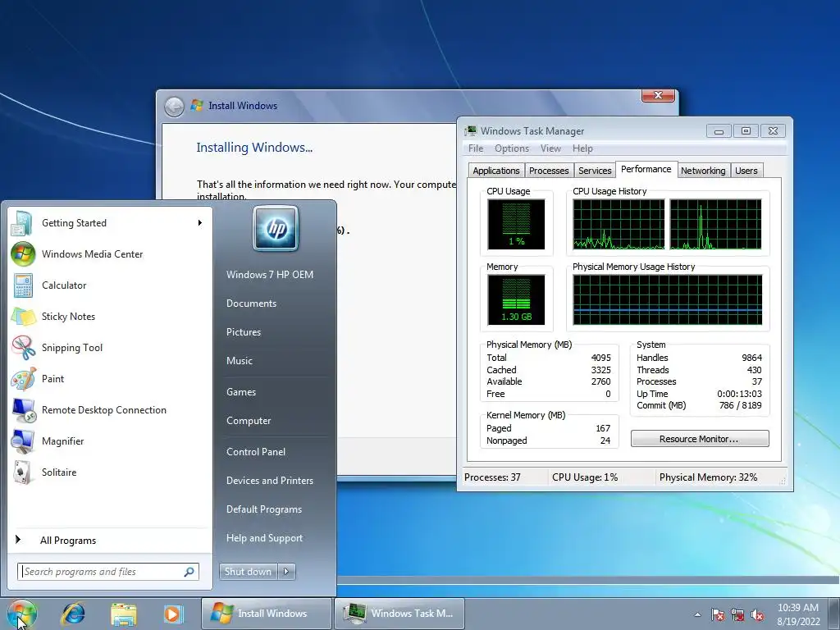Show hidden tray icons arrow
Image resolution: width=840 pixels, height=630 pixels.
(x=697, y=614)
